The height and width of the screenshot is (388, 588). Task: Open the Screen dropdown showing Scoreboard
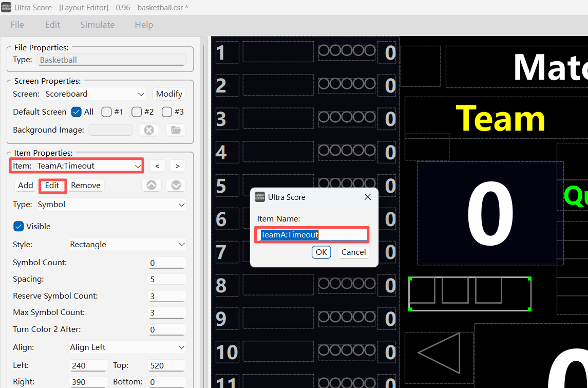click(95, 94)
